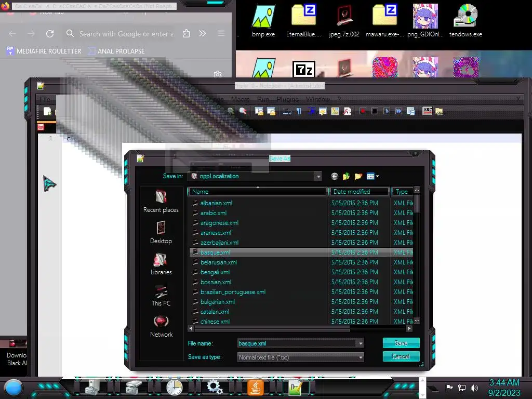This screenshot has width=532, height=399.
Task: Click the user defined language icon
Action: 323,111
